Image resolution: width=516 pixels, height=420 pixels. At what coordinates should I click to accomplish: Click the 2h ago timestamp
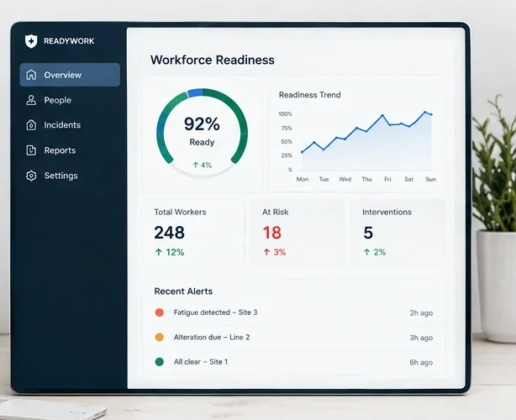pyautogui.click(x=421, y=312)
